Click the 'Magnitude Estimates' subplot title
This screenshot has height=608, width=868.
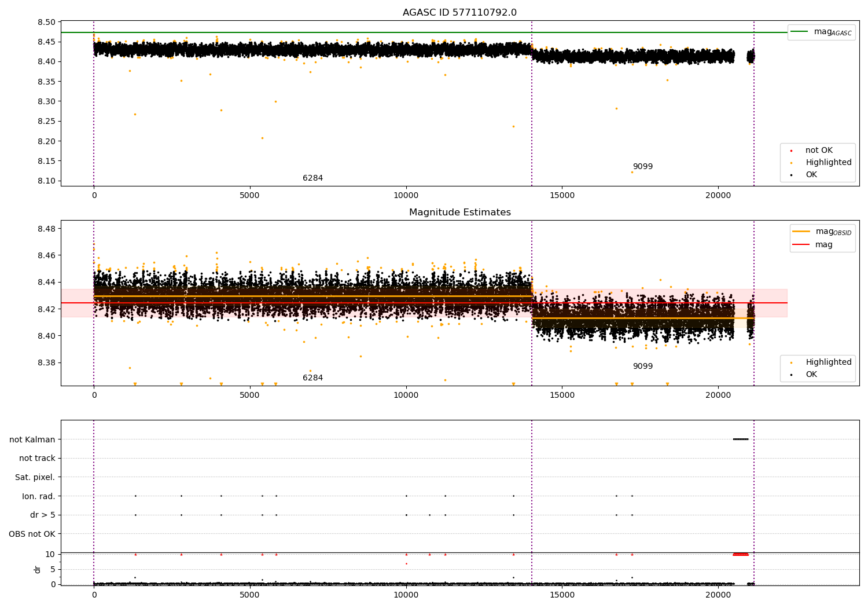[x=459, y=213]
